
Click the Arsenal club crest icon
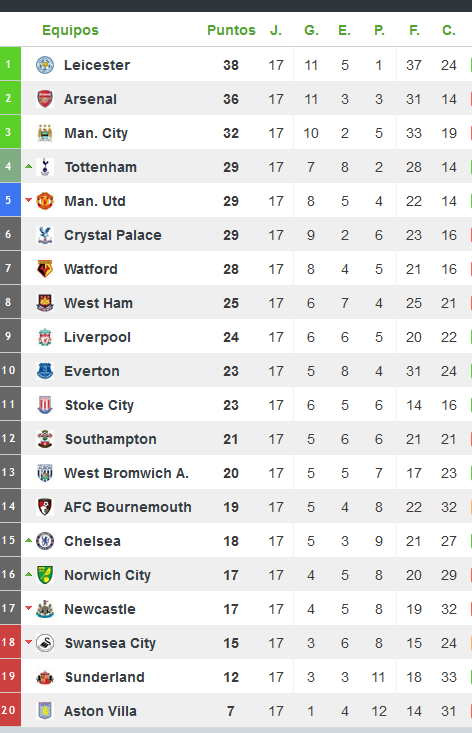45,99
